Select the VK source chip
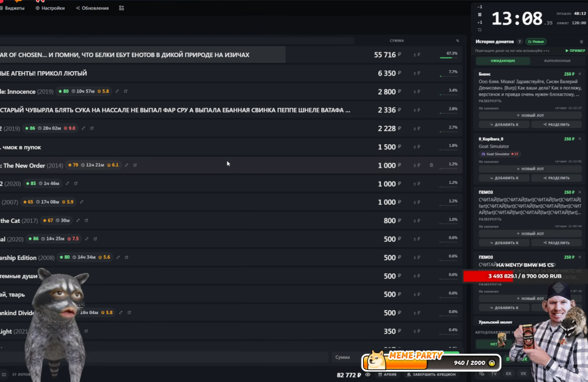The width and height of the screenshot is (588, 382). (x=523, y=374)
